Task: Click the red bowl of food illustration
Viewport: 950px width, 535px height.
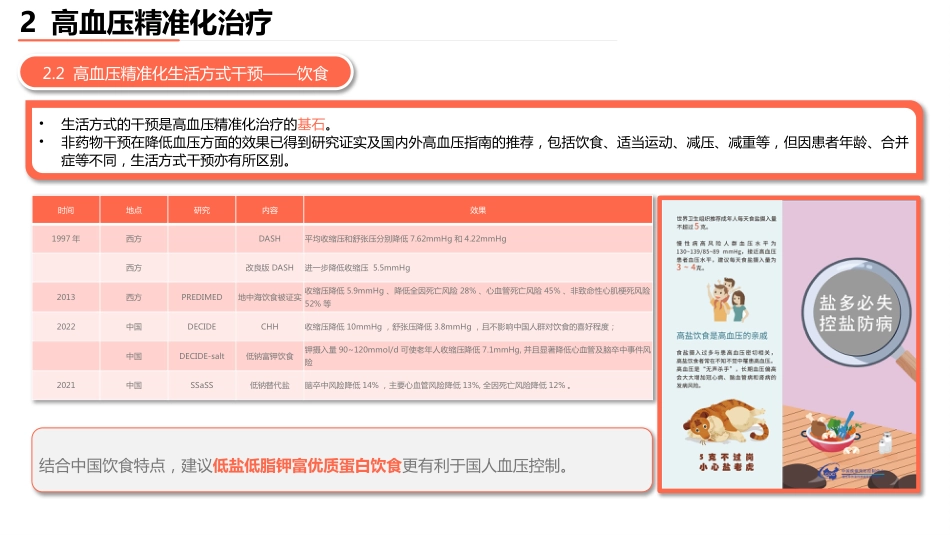Action: (831, 432)
